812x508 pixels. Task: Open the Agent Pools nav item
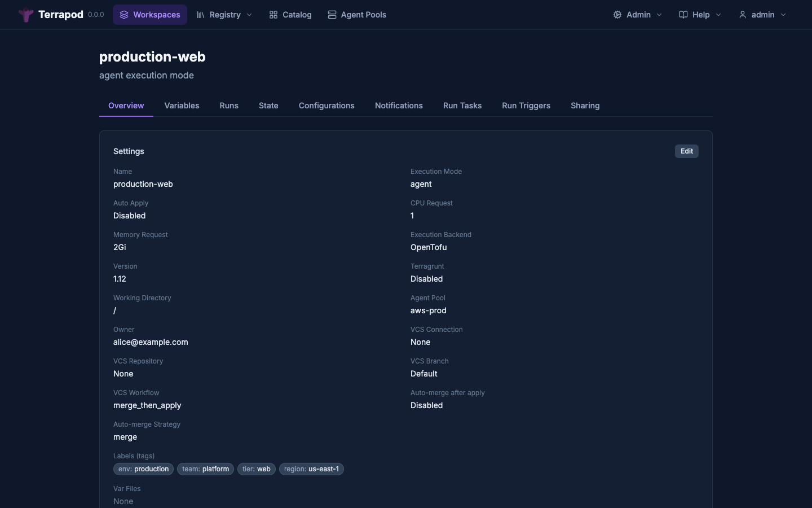[357, 15]
